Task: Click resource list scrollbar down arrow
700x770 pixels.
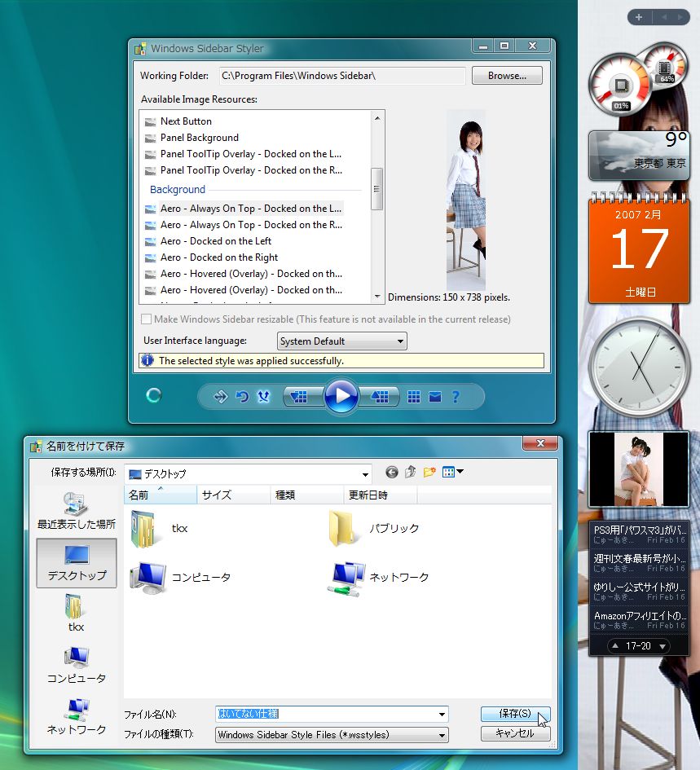Action: (x=377, y=296)
